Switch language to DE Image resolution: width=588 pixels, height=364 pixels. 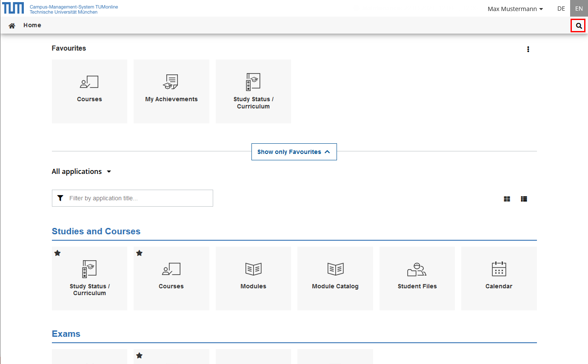pyautogui.click(x=561, y=9)
